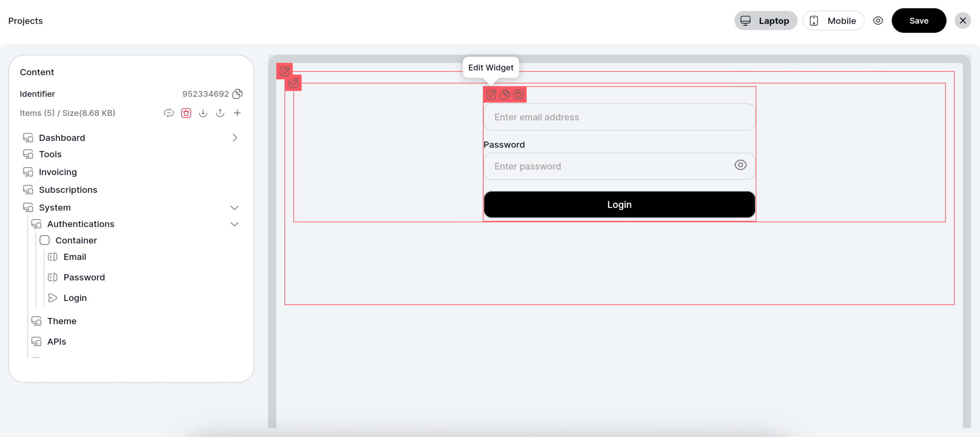The height and width of the screenshot is (437, 980).
Task: Select the Invoicing page item
Action: click(x=58, y=172)
